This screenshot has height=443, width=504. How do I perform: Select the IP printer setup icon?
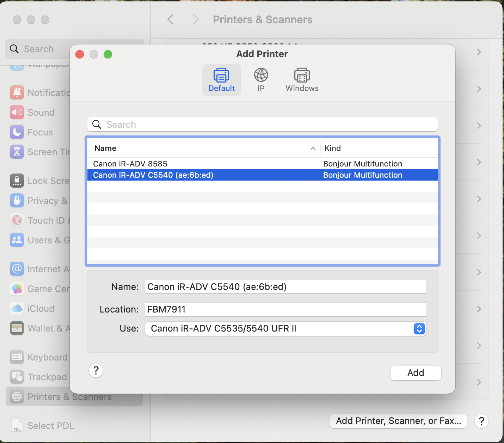pyautogui.click(x=261, y=79)
